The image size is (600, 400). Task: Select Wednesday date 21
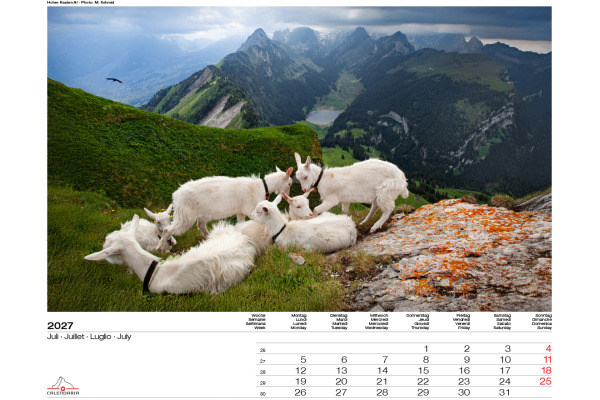[382, 382]
